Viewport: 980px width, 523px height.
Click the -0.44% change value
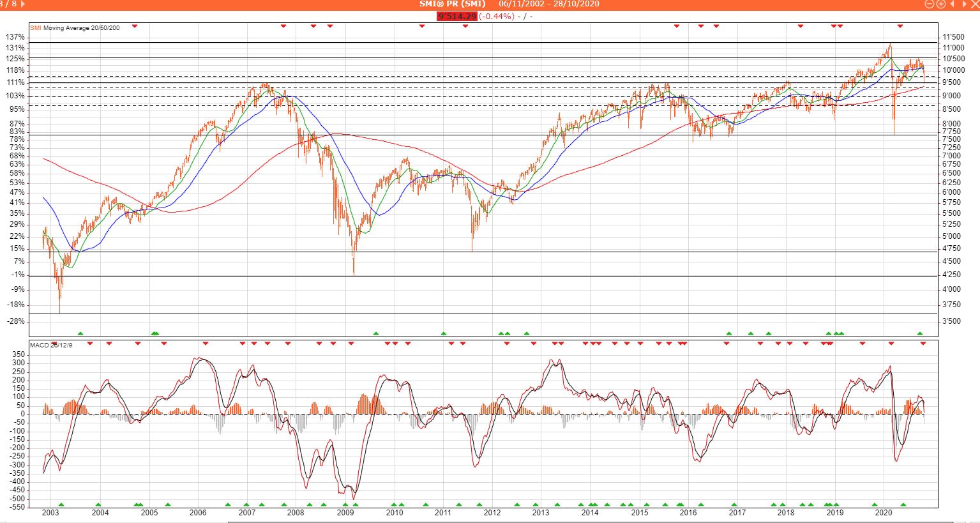pyautogui.click(x=496, y=16)
